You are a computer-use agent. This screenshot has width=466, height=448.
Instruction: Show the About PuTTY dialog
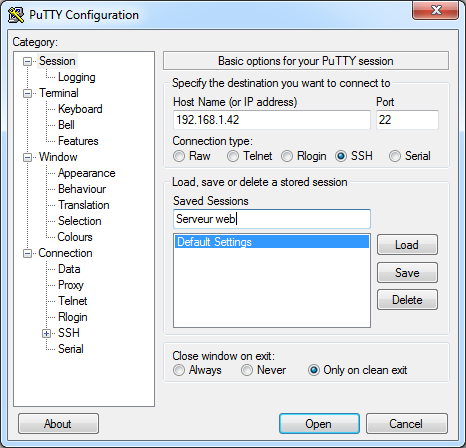[58, 424]
